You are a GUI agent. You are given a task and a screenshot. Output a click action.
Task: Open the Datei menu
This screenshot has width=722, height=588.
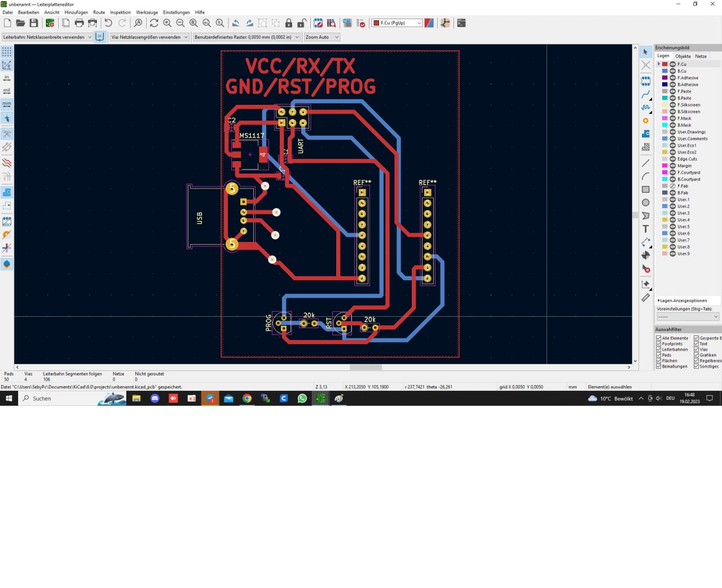(7, 12)
